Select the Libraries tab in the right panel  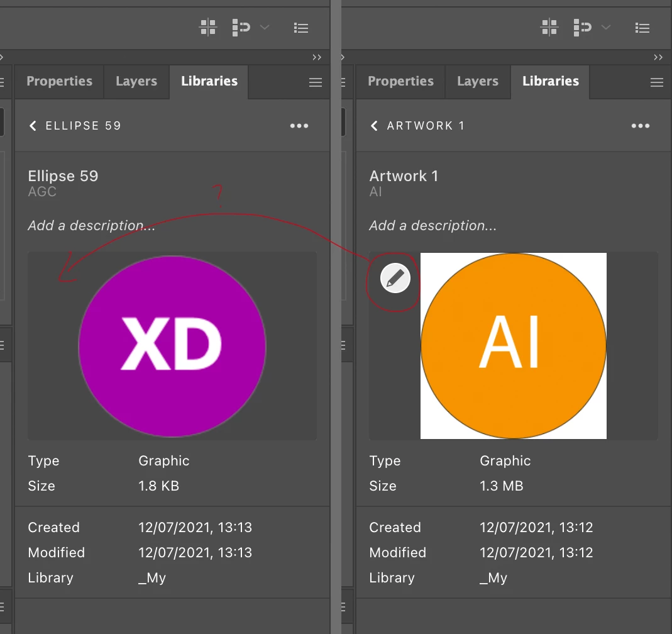[x=550, y=81]
